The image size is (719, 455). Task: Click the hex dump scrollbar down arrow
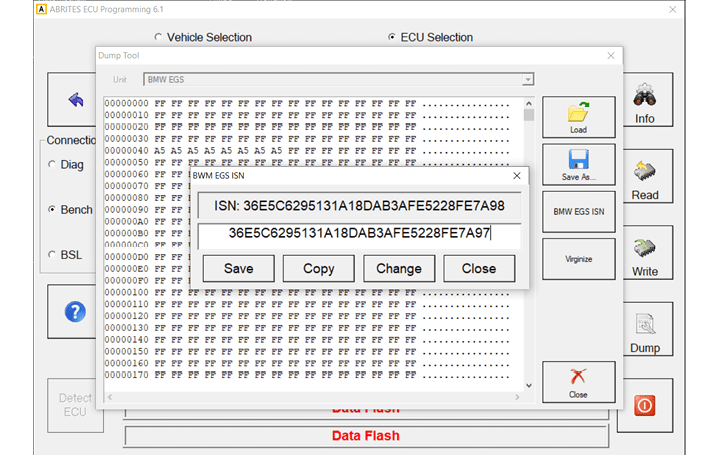coord(529,384)
